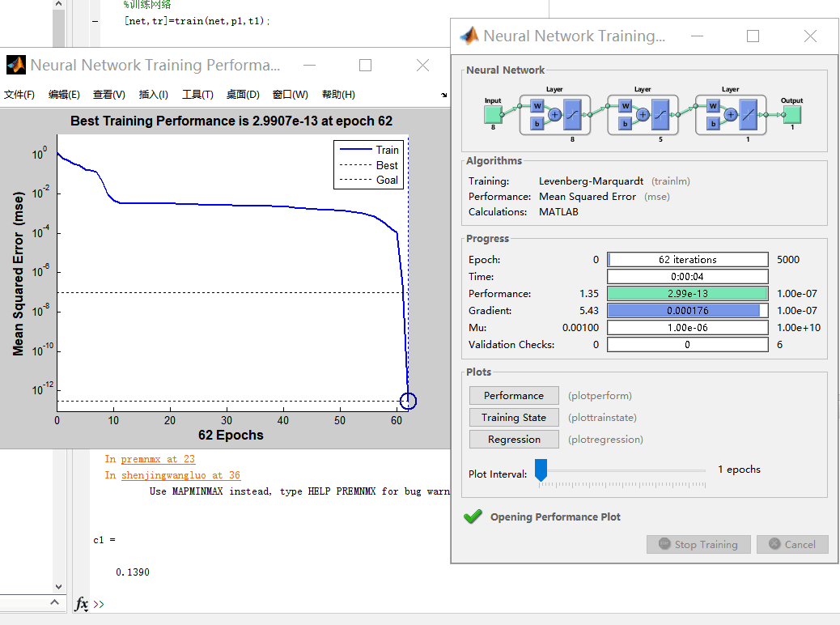Image resolution: width=840 pixels, height=625 pixels.
Task: Open the 工具(T) menu
Action: pyautogui.click(x=197, y=95)
